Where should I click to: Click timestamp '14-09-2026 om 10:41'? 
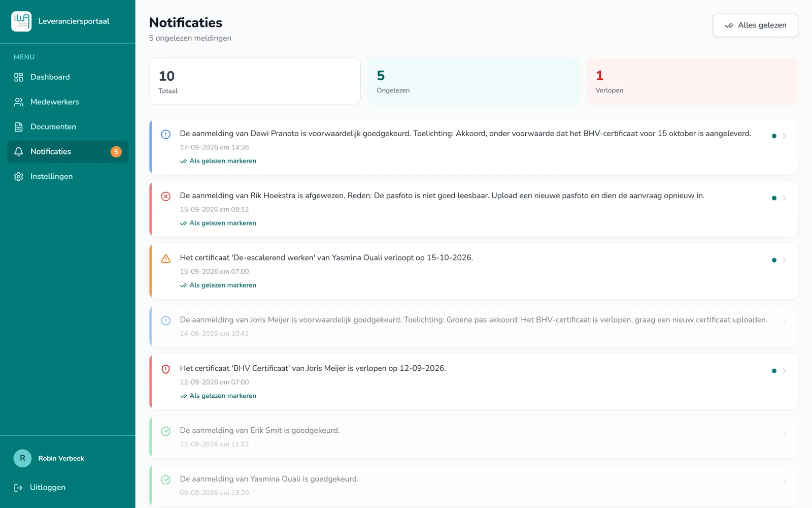point(214,334)
